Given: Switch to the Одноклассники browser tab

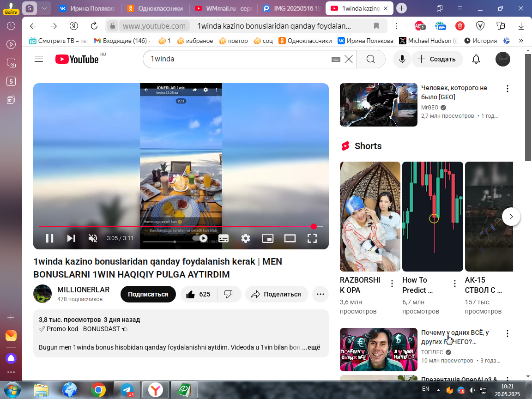Looking at the screenshot, I should (155, 8).
